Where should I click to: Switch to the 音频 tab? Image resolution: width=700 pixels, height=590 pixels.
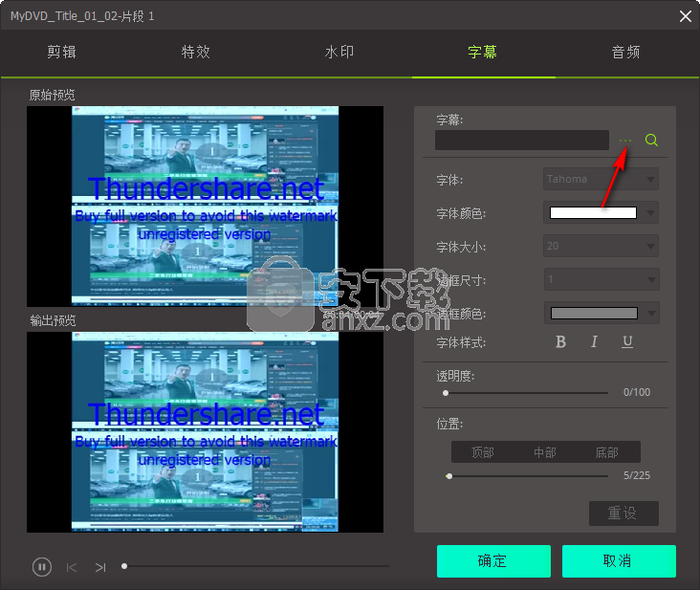tap(626, 53)
